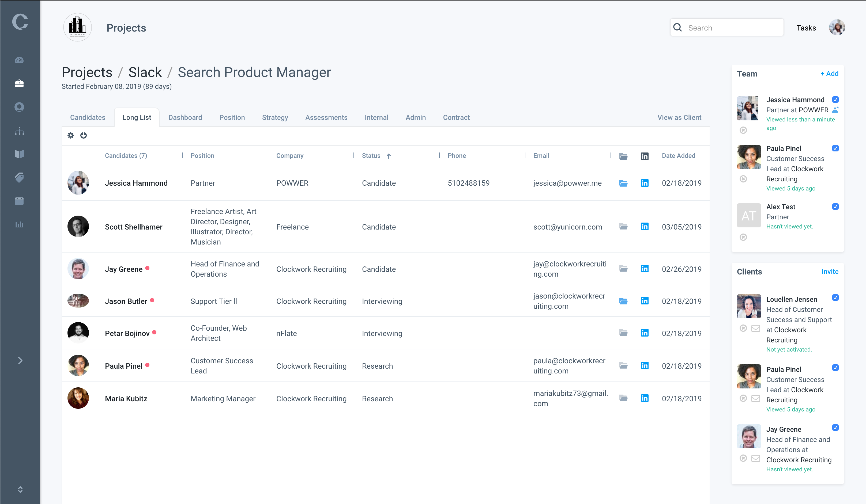This screenshot has width=866, height=504.
Task: Switch to the Dashboard tab
Action: pos(185,117)
